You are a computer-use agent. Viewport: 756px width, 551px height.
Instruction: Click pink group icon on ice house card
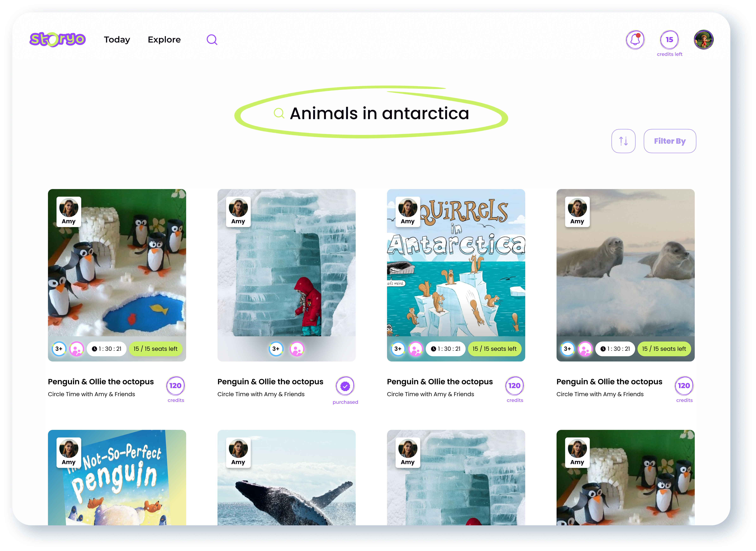[296, 349]
